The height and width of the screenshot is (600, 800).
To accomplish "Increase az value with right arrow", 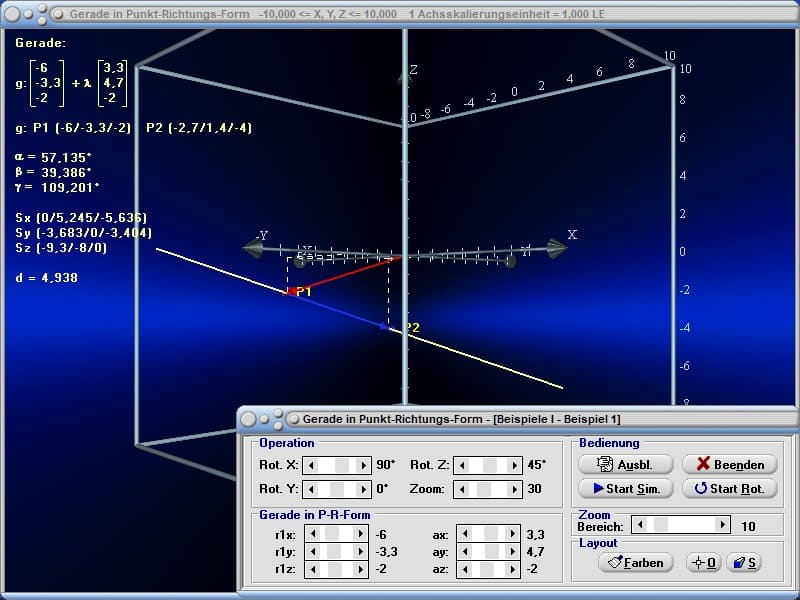I will pos(512,569).
